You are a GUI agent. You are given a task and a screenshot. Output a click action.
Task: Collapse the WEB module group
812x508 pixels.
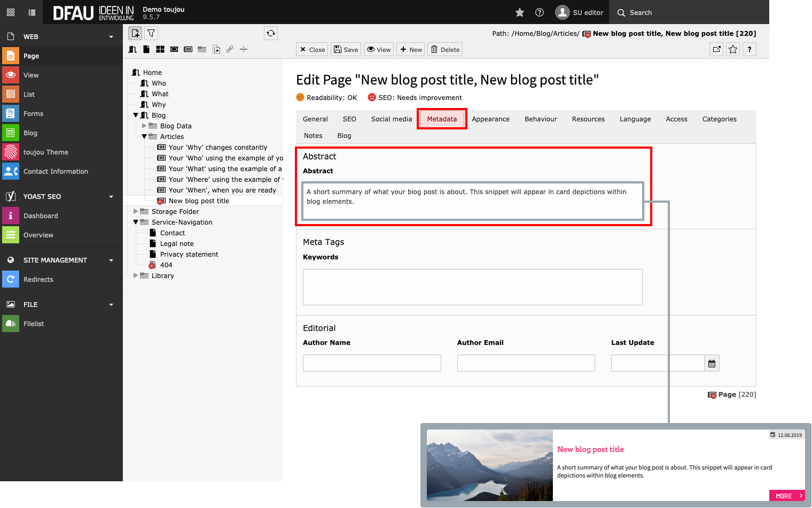[x=111, y=37]
